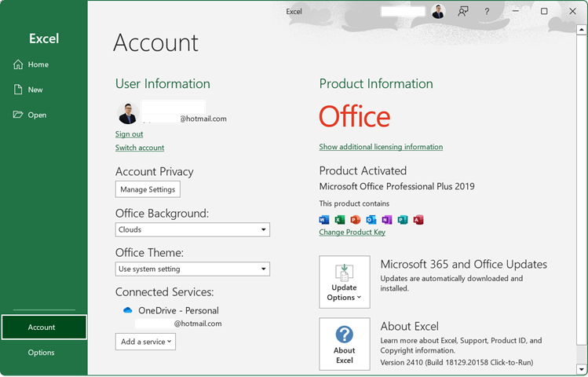
Task: Select Open in the left sidebar
Action: point(37,115)
